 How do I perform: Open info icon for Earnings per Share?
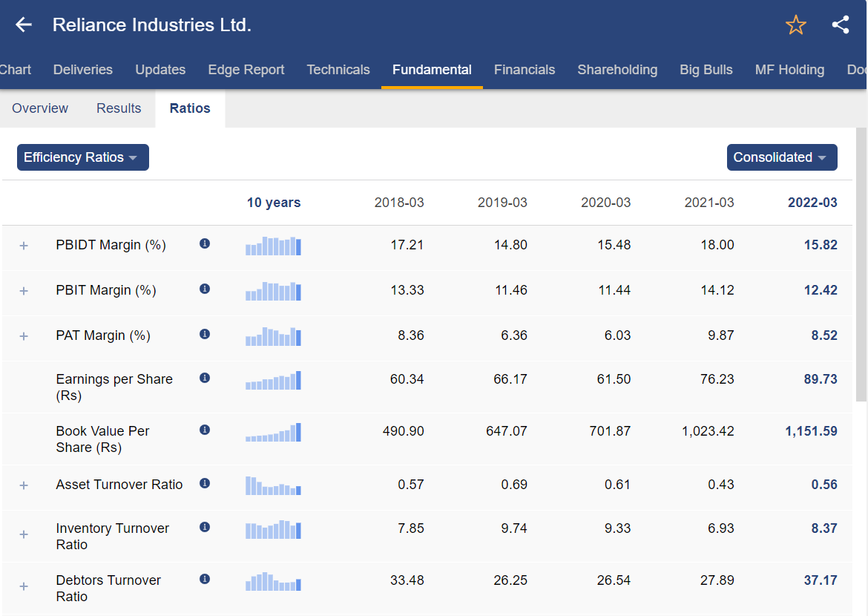205,378
